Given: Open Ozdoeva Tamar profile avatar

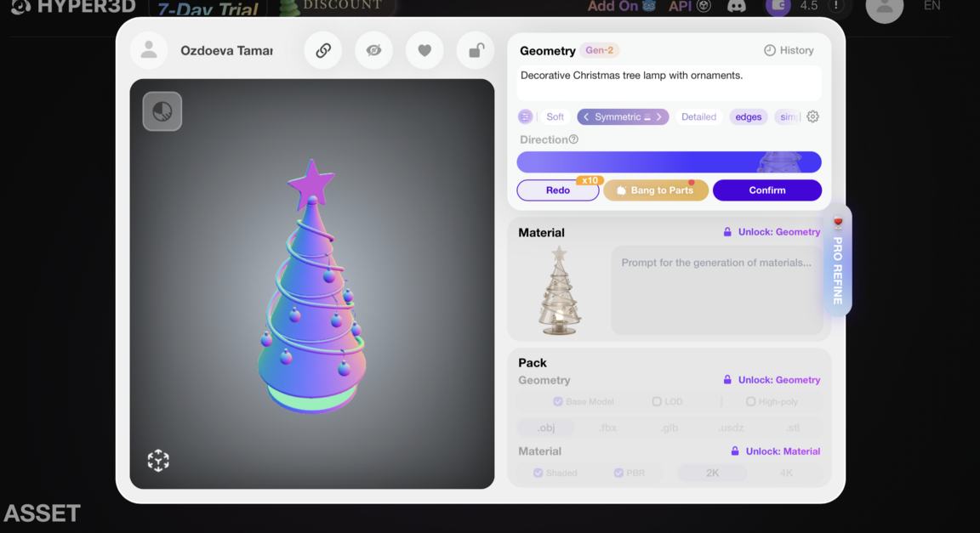Looking at the screenshot, I should point(149,50).
